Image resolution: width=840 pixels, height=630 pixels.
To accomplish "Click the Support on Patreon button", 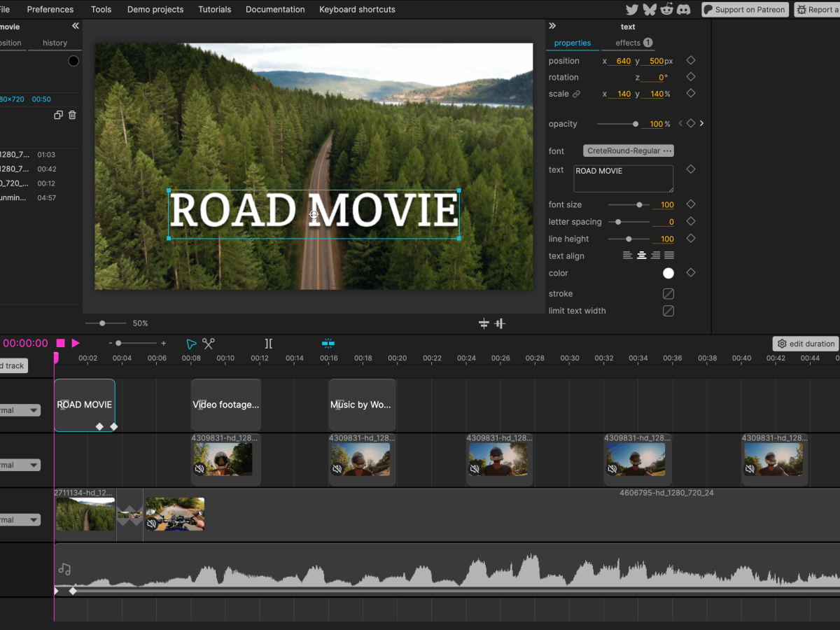I will (x=744, y=10).
